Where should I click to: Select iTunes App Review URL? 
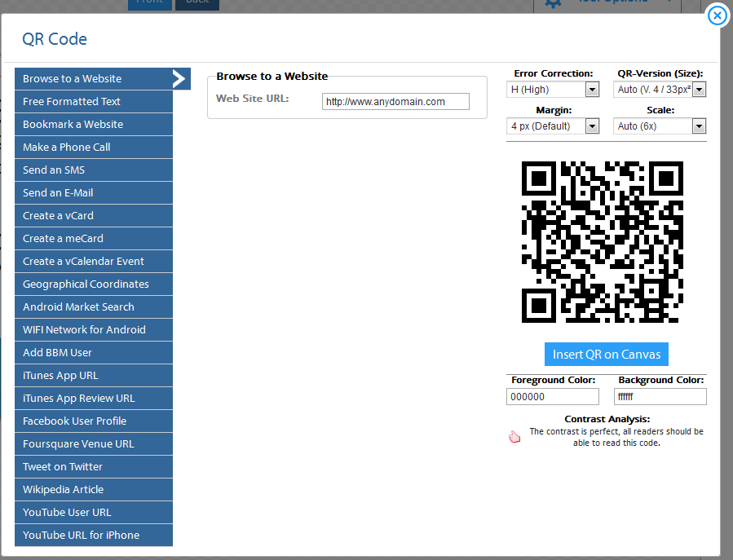(x=94, y=399)
